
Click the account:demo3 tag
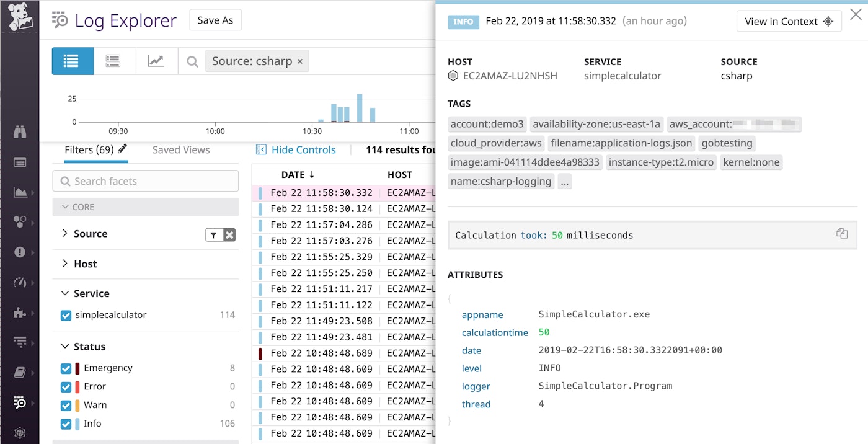tap(487, 124)
